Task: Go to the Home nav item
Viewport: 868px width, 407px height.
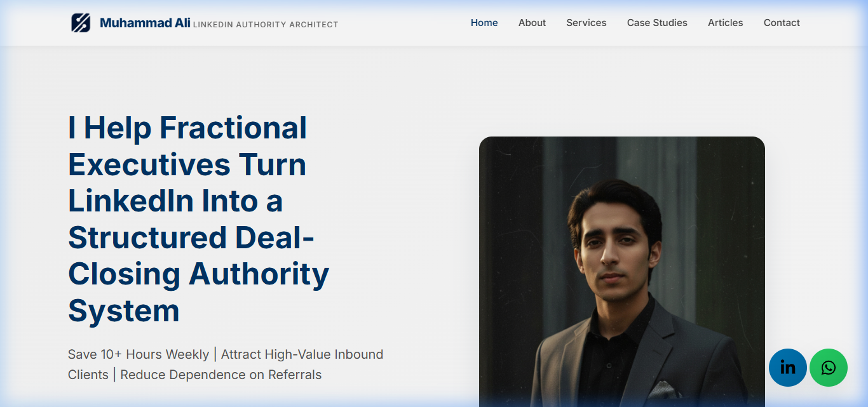Action: [x=484, y=23]
